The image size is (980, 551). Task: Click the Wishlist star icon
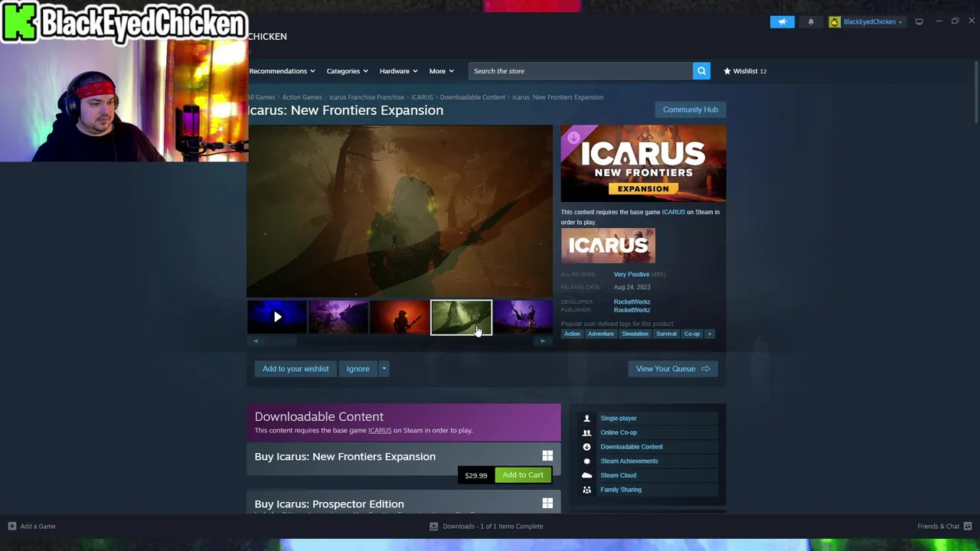point(727,71)
